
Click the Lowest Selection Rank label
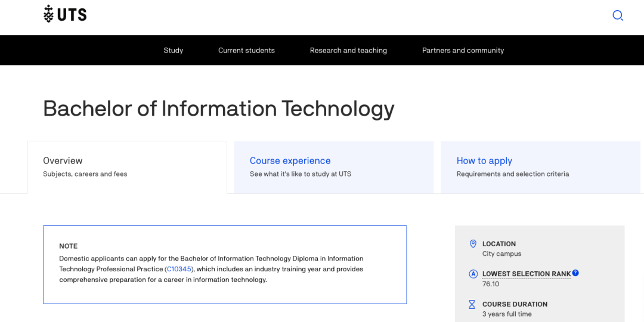[527, 274]
